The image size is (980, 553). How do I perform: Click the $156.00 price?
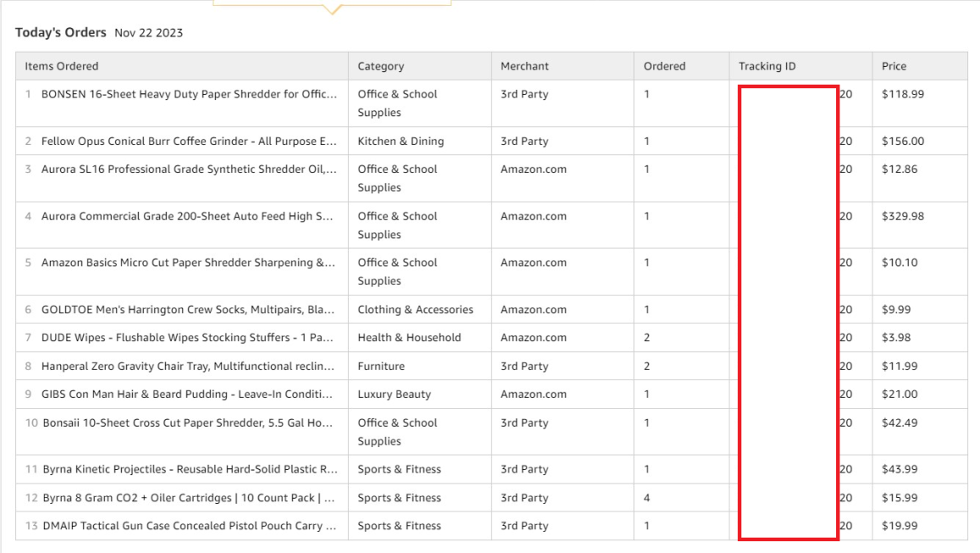pos(902,141)
